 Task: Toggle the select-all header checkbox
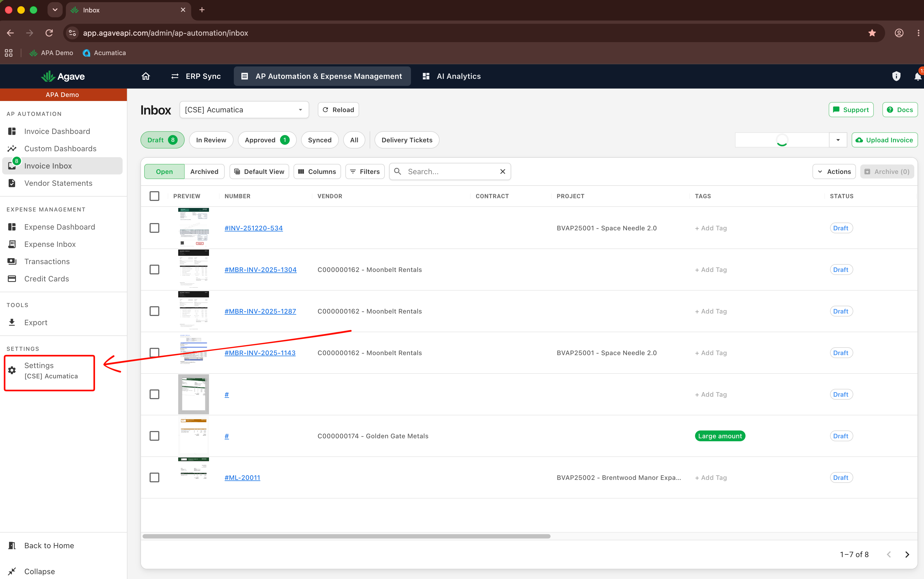pos(154,196)
